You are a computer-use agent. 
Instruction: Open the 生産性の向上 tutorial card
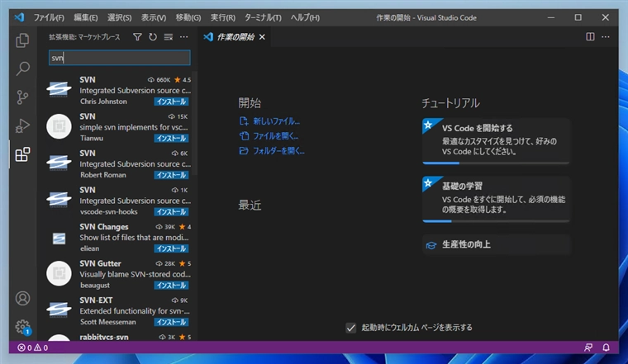496,244
